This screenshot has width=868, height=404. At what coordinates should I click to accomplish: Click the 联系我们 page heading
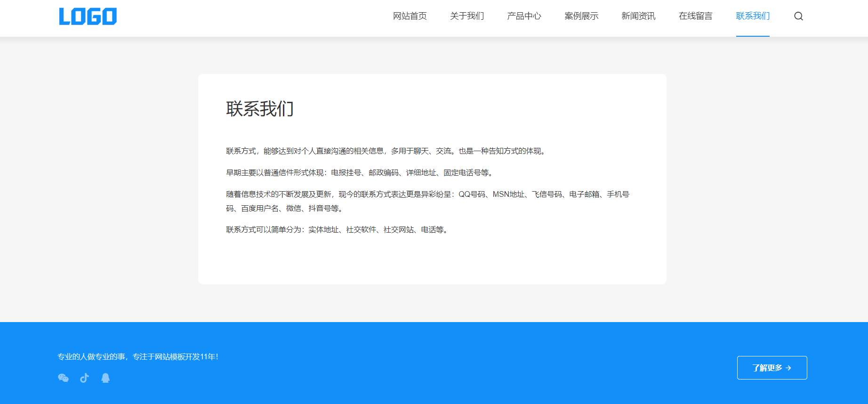pos(260,109)
